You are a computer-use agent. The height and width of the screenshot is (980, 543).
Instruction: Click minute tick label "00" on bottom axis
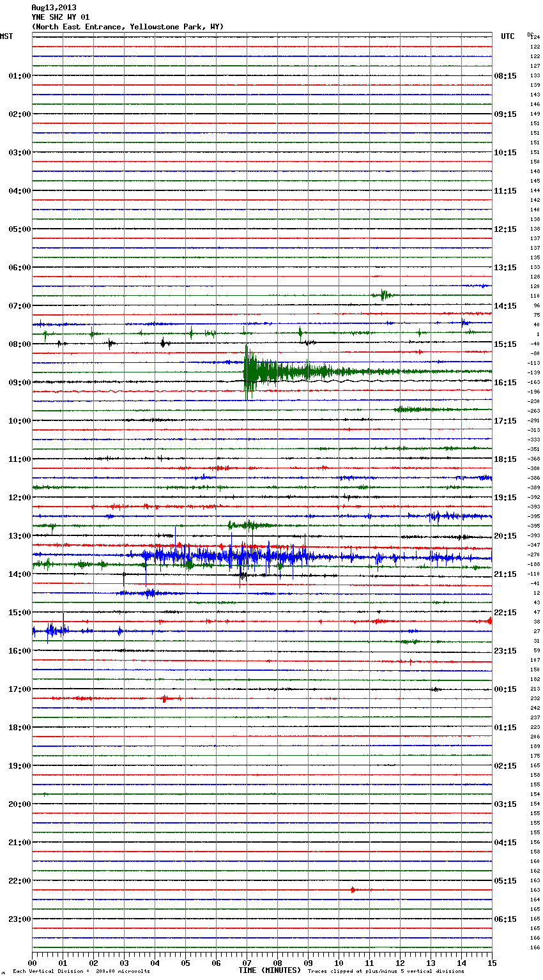coord(33,963)
